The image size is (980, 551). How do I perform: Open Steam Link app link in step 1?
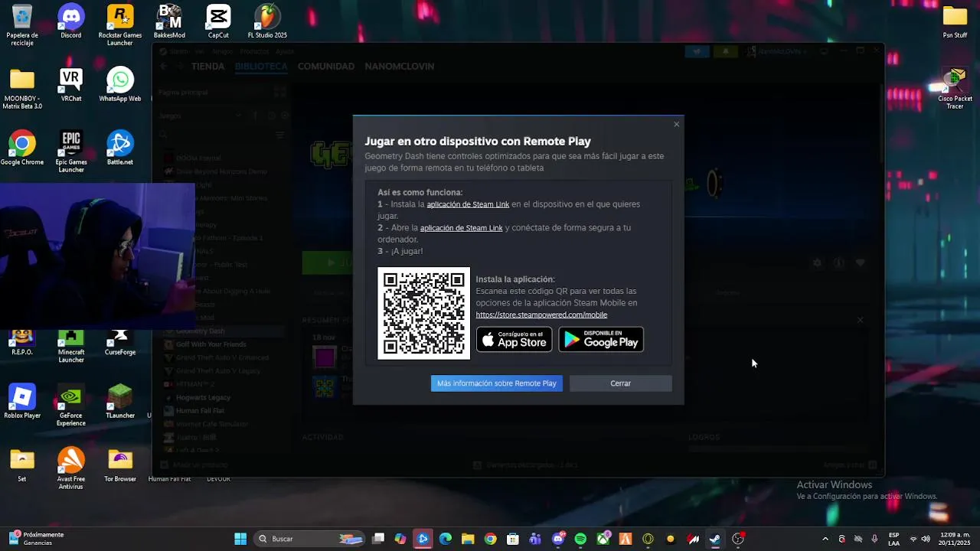pyautogui.click(x=468, y=204)
